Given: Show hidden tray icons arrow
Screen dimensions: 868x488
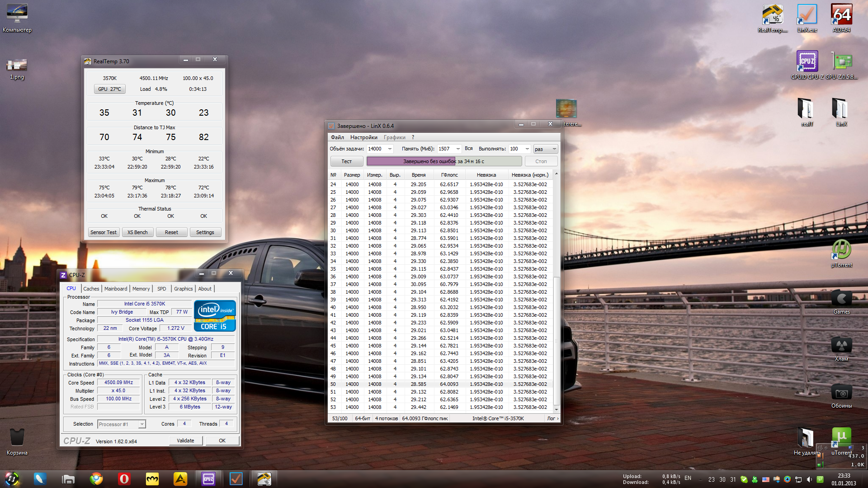Looking at the screenshot, I should pos(701,479).
